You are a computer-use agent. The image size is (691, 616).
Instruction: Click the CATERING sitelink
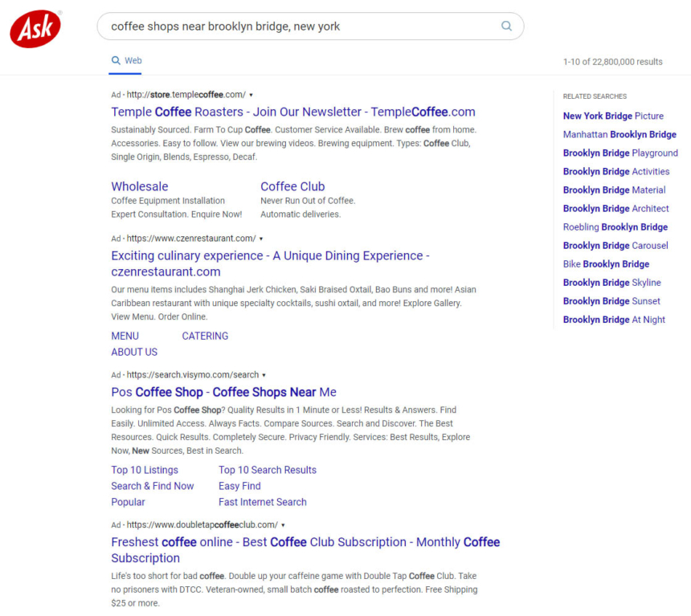point(205,336)
